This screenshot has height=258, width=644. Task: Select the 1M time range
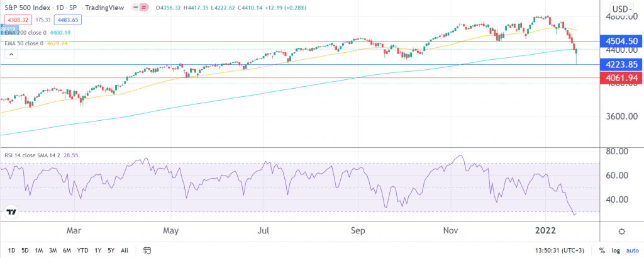coord(38,250)
